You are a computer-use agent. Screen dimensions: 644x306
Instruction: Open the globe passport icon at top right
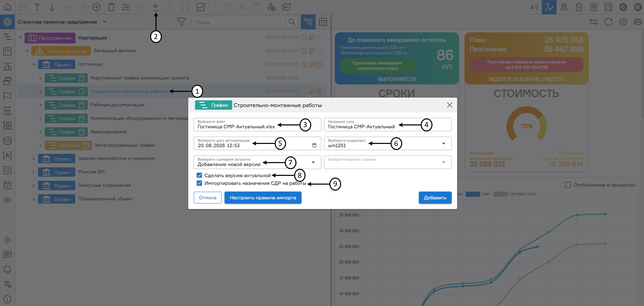tap(593, 7)
